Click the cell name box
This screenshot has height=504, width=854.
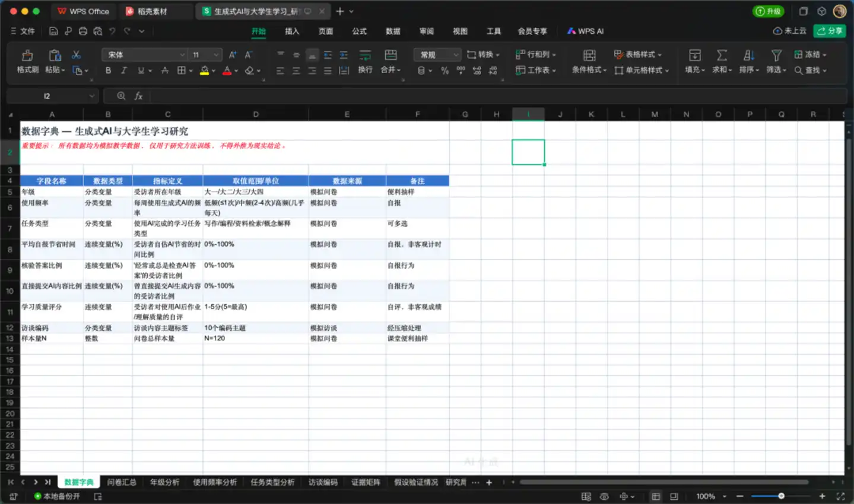pyautogui.click(x=51, y=96)
